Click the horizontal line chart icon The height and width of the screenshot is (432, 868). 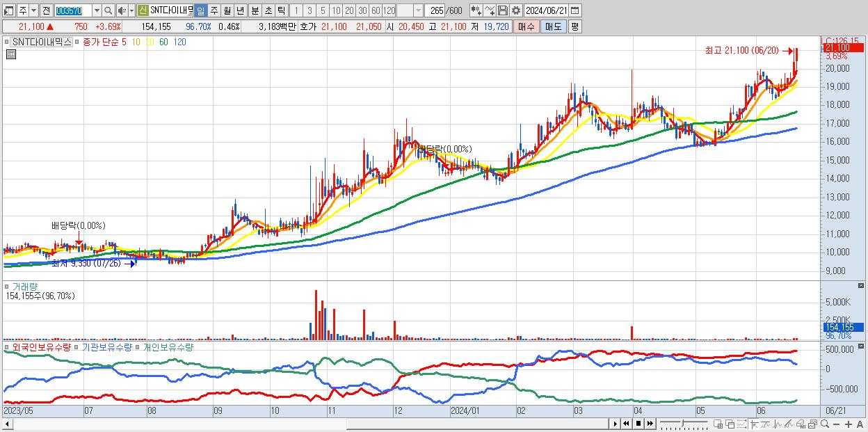click(x=766, y=424)
